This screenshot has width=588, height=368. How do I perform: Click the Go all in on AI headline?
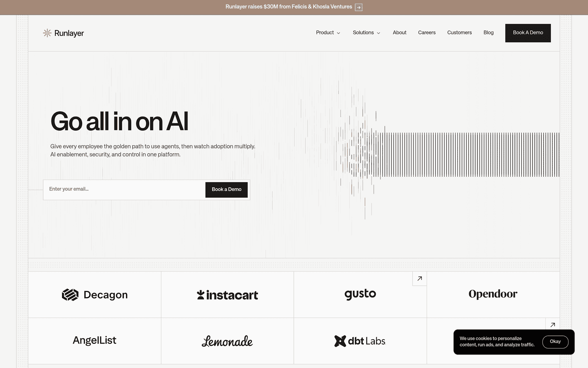(119, 122)
